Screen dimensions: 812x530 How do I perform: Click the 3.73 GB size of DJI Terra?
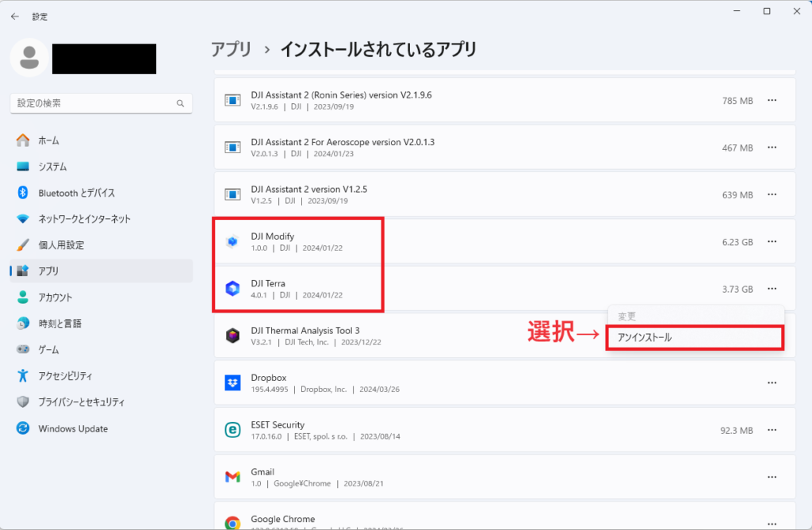(737, 289)
